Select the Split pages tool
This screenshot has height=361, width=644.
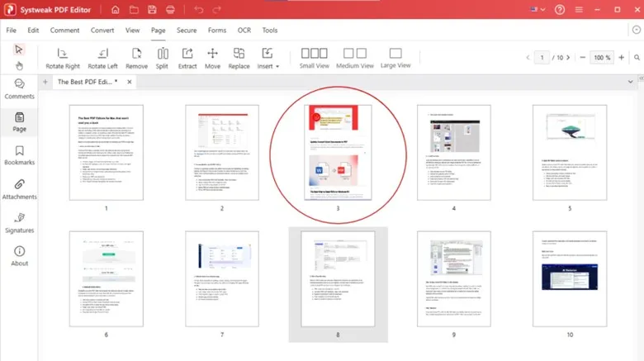(x=162, y=58)
